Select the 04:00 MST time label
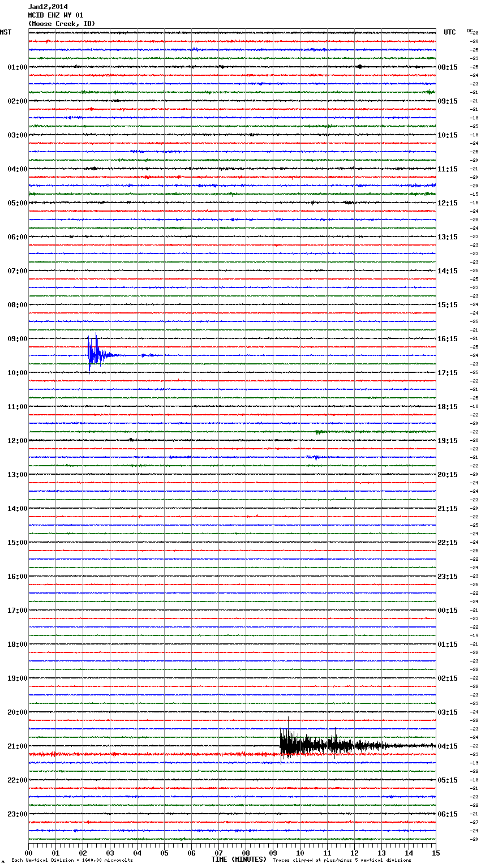 coord(17,169)
